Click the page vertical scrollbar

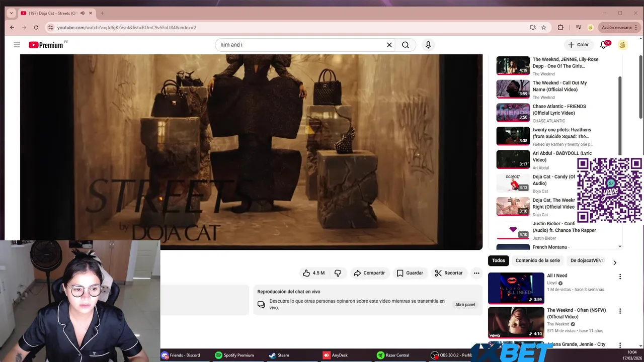point(641,87)
